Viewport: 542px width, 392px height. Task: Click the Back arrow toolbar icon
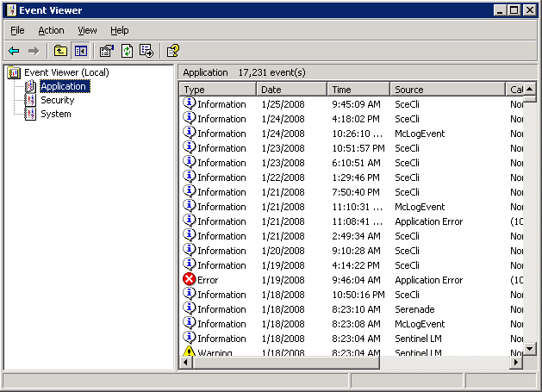coord(14,51)
